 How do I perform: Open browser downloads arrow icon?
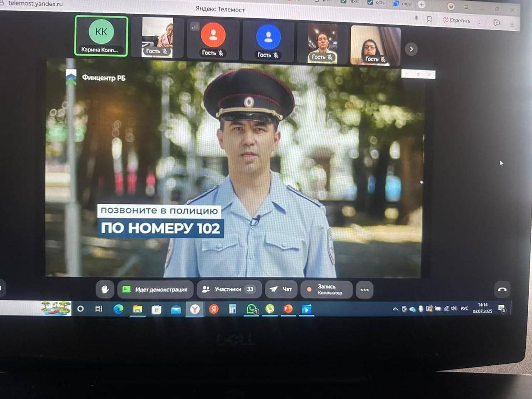[x=512, y=23]
